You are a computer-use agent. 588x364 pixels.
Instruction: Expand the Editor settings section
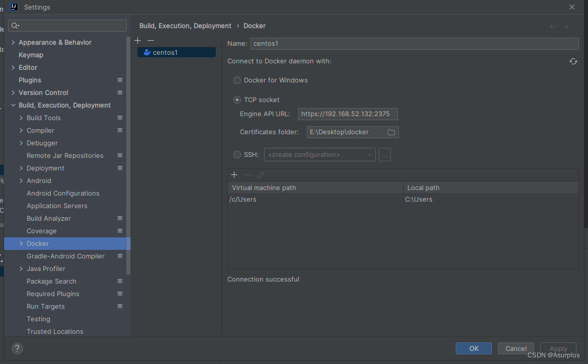point(13,67)
